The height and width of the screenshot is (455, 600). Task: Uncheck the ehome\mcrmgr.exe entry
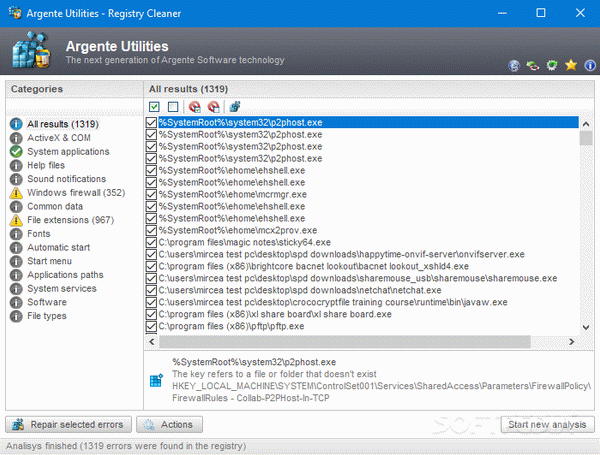coord(152,194)
